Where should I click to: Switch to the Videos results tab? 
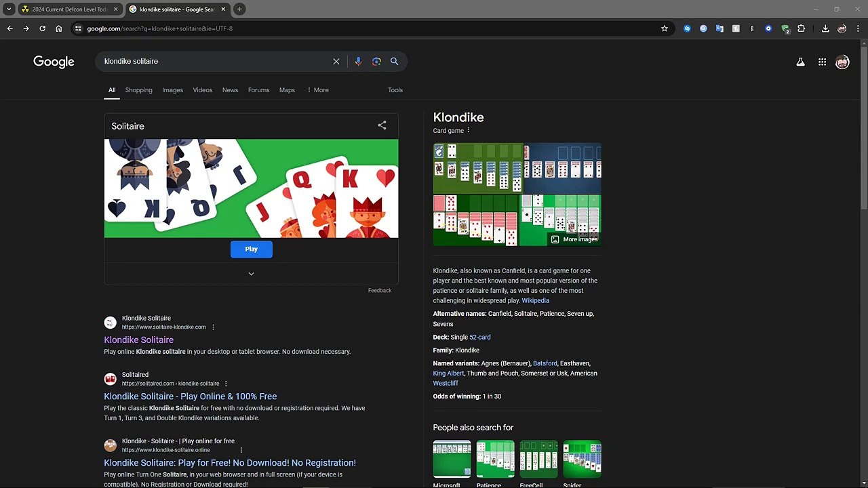tap(202, 90)
